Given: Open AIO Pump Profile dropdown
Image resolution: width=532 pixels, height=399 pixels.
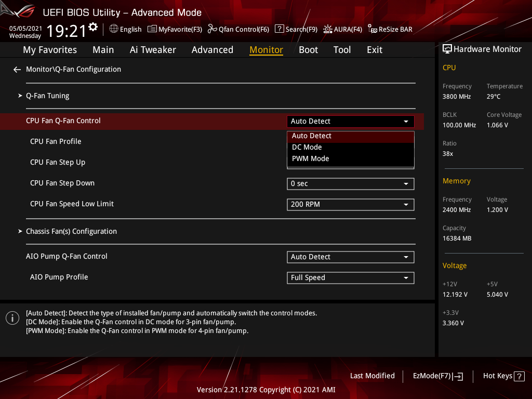Looking at the screenshot, I should 351,278.
